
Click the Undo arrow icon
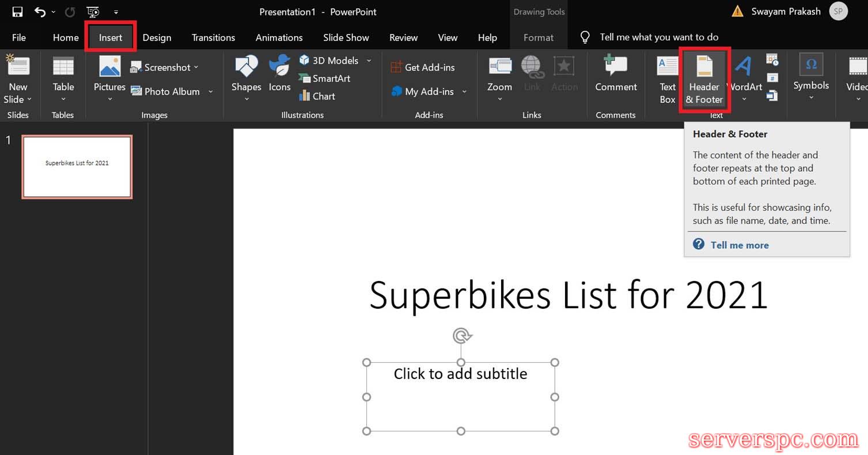pyautogui.click(x=40, y=12)
